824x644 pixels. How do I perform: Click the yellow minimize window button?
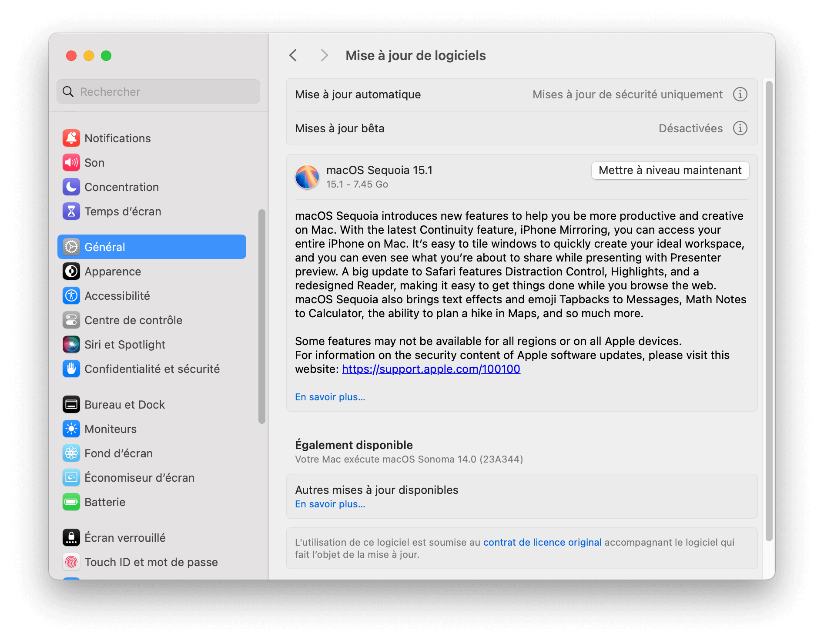point(89,56)
